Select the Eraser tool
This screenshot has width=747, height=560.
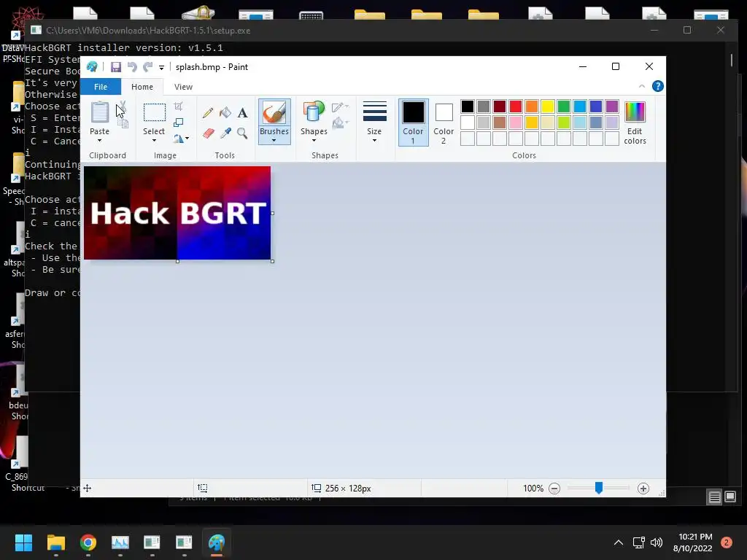(208, 133)
